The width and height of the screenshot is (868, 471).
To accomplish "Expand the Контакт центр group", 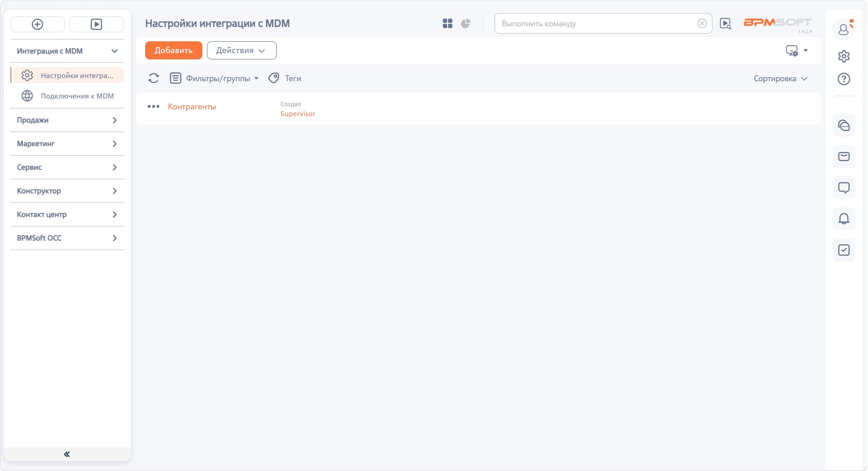I will point(67,214).
